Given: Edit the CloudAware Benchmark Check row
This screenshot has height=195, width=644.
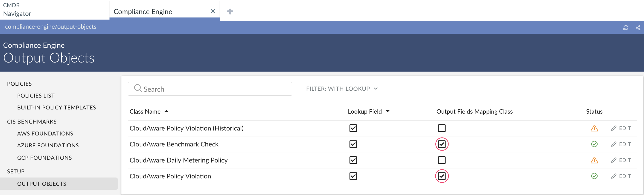Looking at the screenshot, I should (621, 144).
